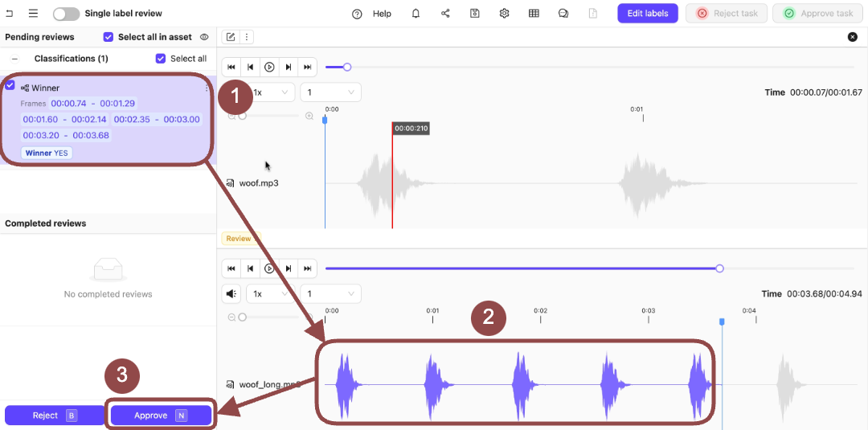Skip to start in the woof.mp3 player
868x430 pixels.
pyautogui.click(x=231, y=67)
